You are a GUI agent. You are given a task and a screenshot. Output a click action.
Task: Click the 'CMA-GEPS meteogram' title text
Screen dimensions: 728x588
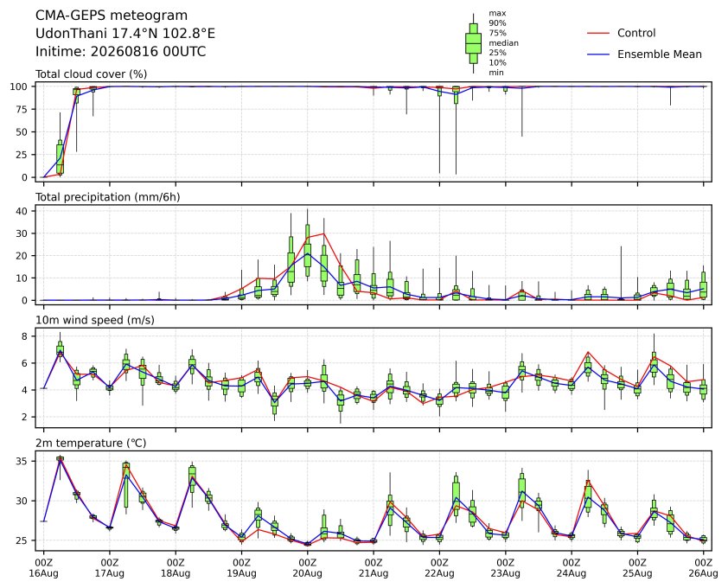coord(112,16)
